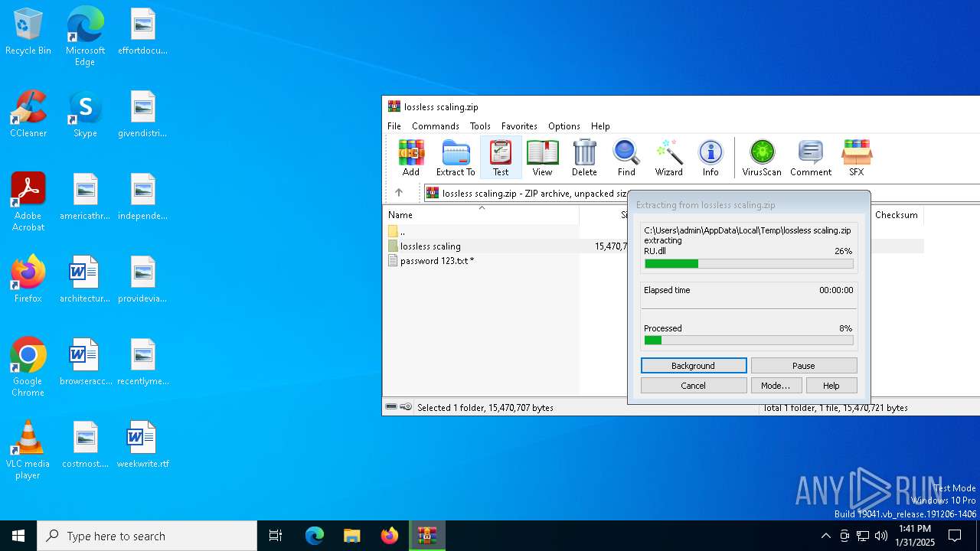Image resolution: width=980 pixels, height=551 pixels.
Task: Open Microsoft Edge desktop shortcut
Action: (x=85, y=36)
